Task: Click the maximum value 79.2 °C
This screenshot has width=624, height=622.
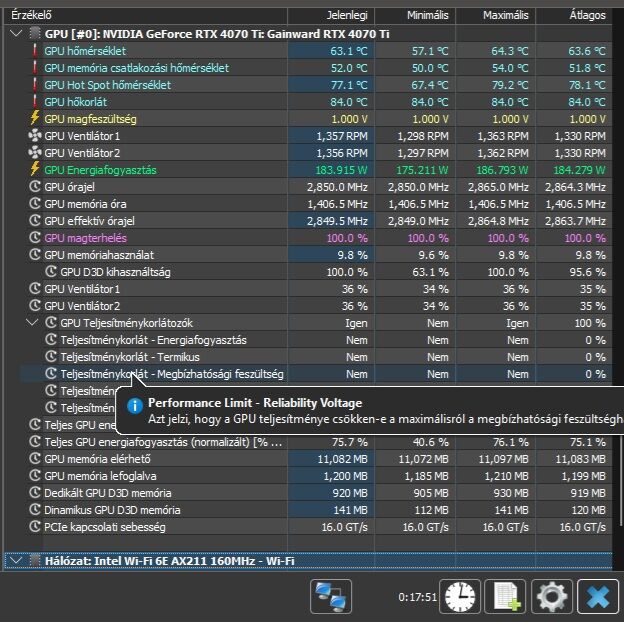Action: pos(510,85)
